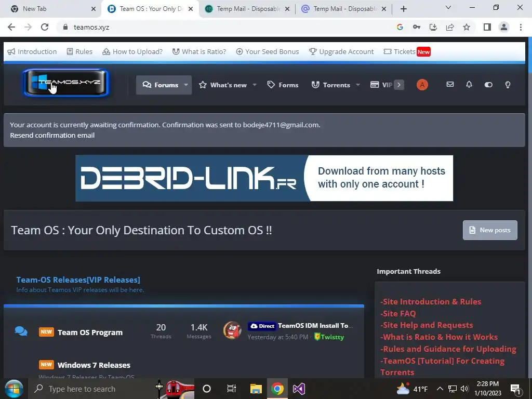The height and width of the screenshot is (399, 532).
Task: Open Windows 7 Releases forum
Action: tap(94, 365)
